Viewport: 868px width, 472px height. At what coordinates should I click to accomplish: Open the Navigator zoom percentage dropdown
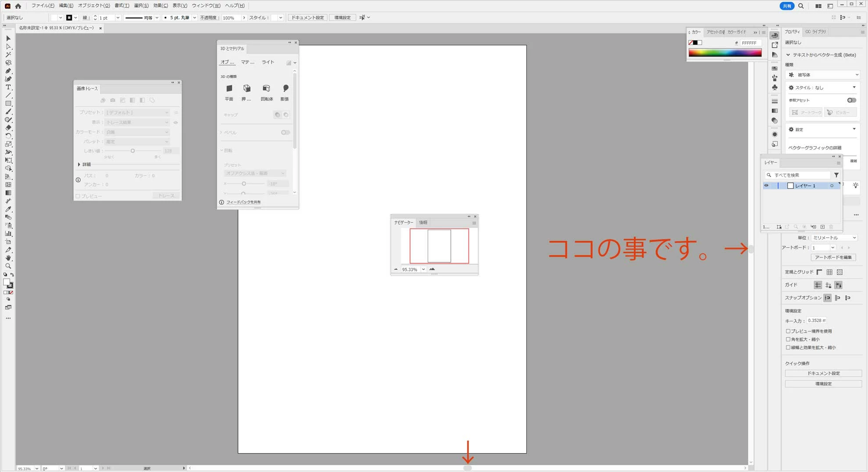click(423, 270)
